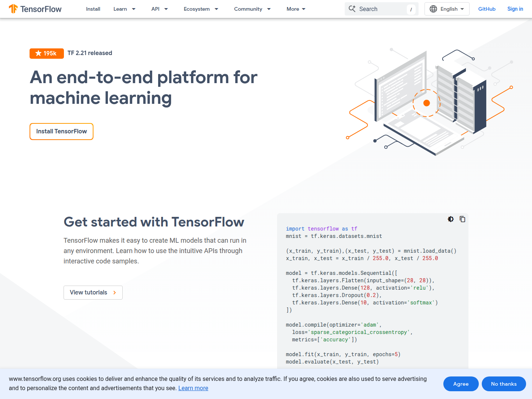Open the TF 2.21 released announcement
The height and width of the screenshot is (399, 532).
pyautogui.click(x=90, y=53)
